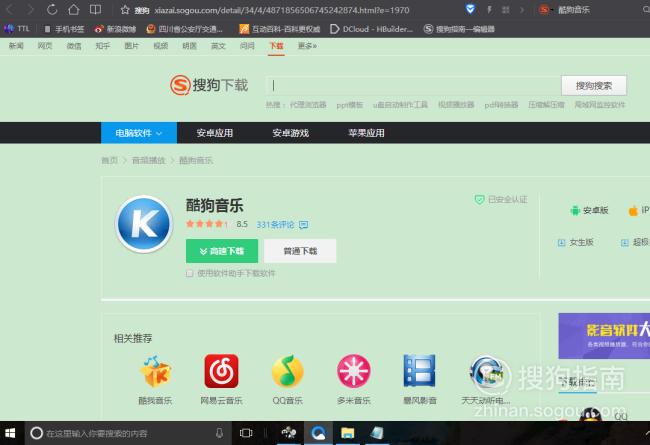Click the pdf转换器 hot search link
Image resolution: width=650 pixels, height=445 pixels.
(501, 105)
